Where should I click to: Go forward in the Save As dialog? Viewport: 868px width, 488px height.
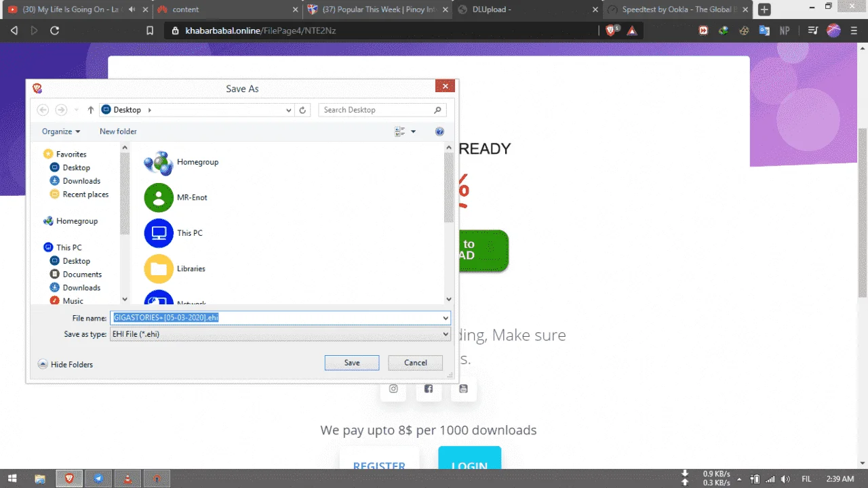tap(61, 110)
